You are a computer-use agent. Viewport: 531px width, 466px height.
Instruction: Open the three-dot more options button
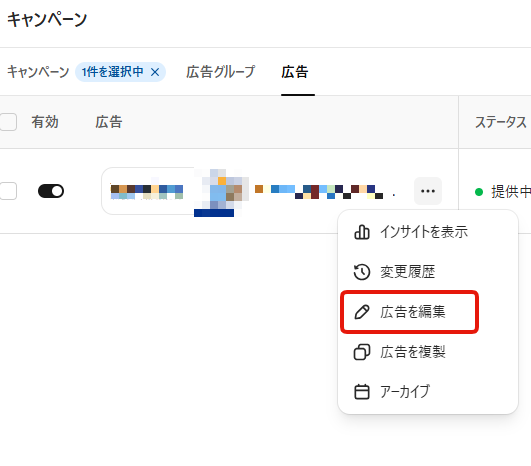[x=428, y=191]
